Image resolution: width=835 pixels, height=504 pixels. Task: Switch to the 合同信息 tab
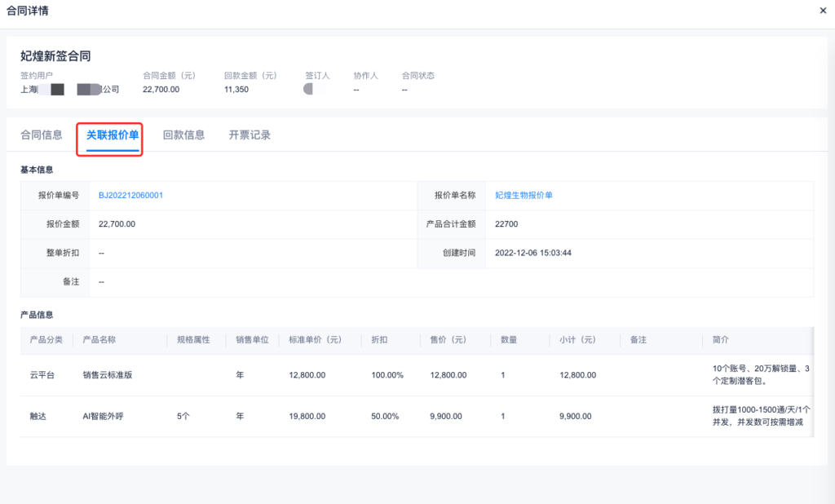[42, 135]
